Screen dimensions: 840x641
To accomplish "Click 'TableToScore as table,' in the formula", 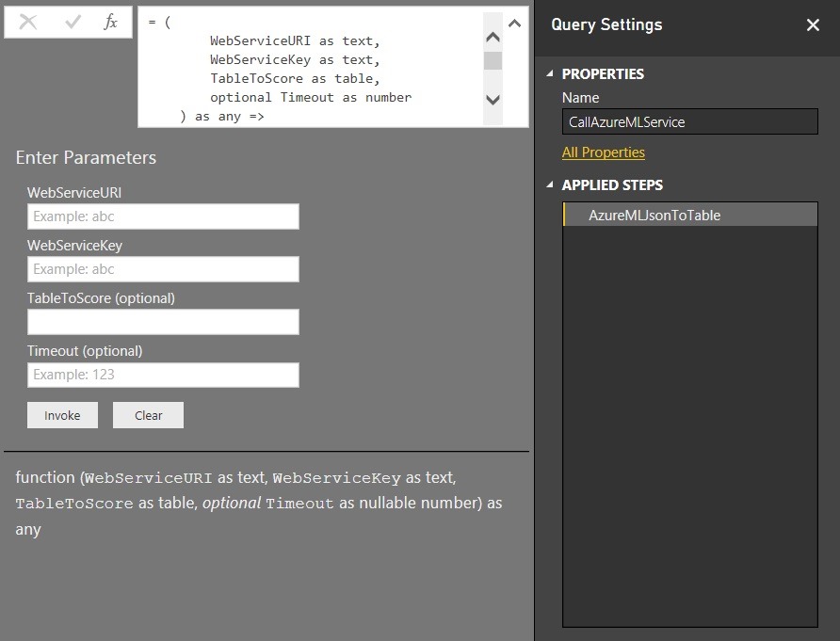I will click(295, 79).
